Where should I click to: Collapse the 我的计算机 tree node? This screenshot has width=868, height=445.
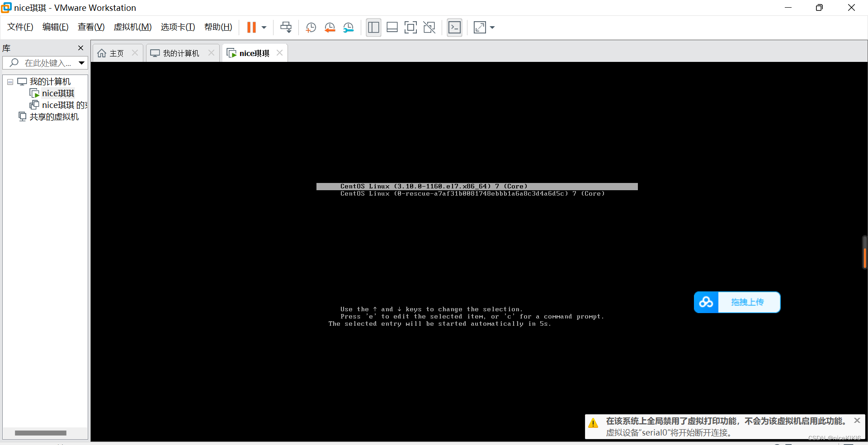pyautogui.click(x=10, y=82)
